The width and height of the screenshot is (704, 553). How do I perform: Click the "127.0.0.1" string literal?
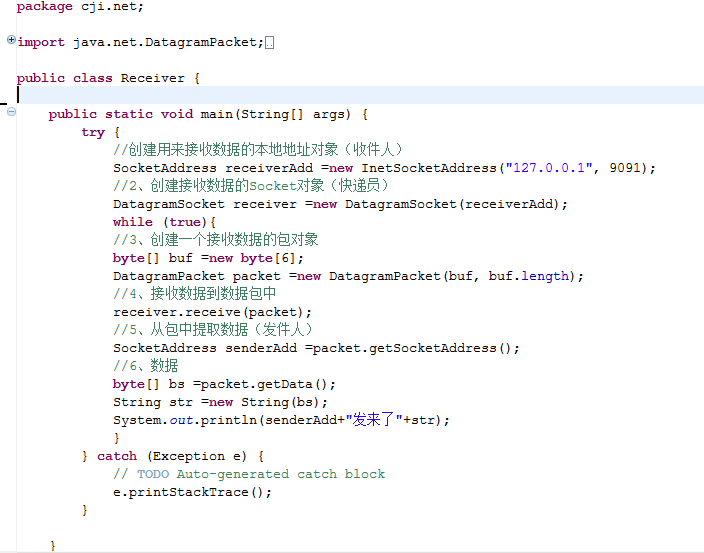pos(549,168)
